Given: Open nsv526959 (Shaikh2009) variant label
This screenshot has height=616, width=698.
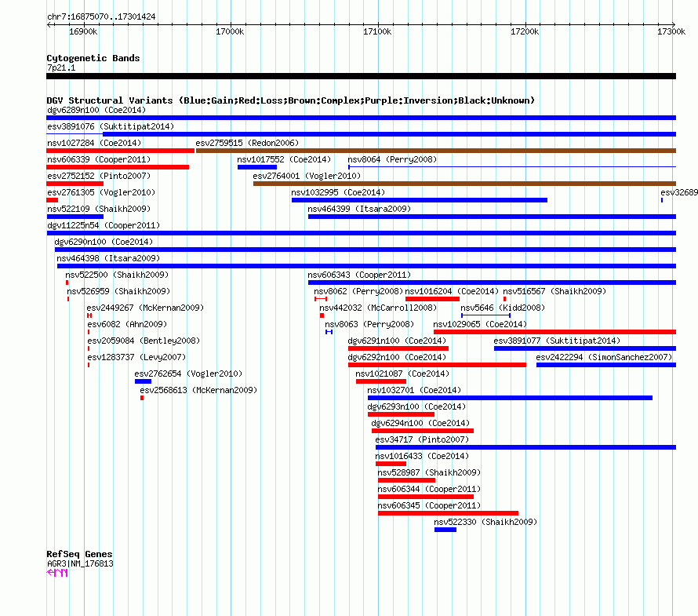Looking at the screenshot, I should click(118, 291).
